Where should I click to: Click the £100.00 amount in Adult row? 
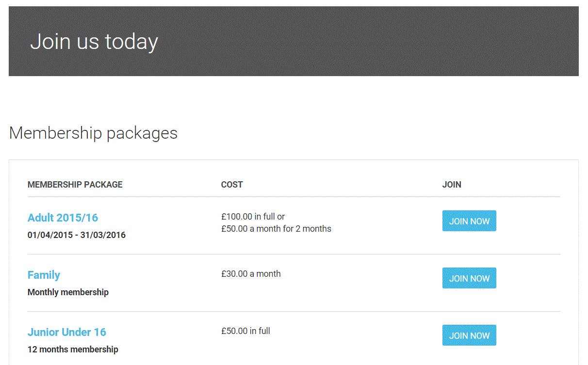[237, 217]
